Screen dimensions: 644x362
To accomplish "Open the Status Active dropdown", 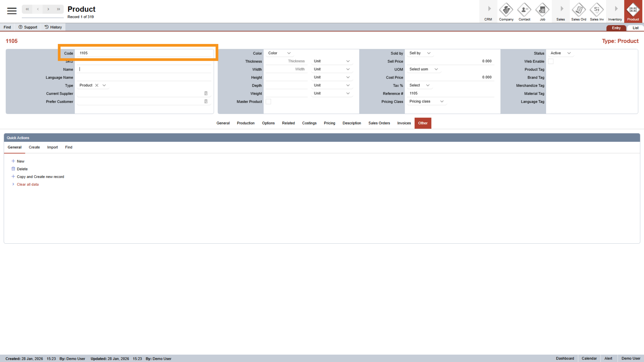I will click(561, 53).
